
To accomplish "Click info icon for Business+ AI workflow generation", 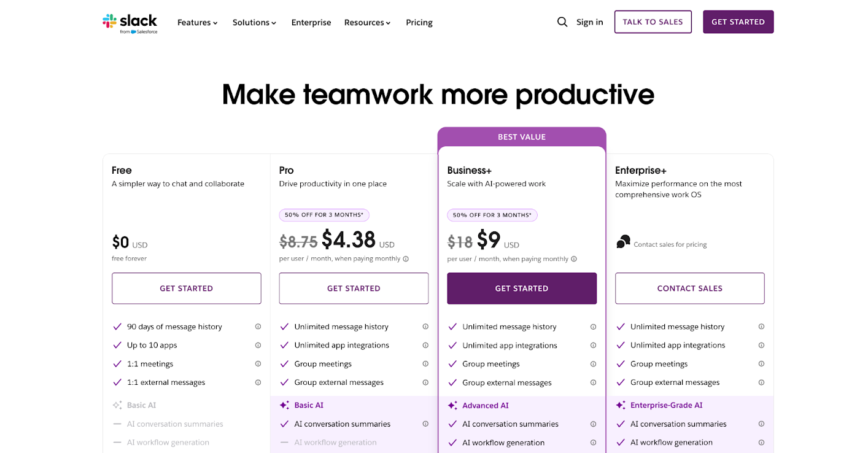I will pyautogui.click(x=593, y=443).
